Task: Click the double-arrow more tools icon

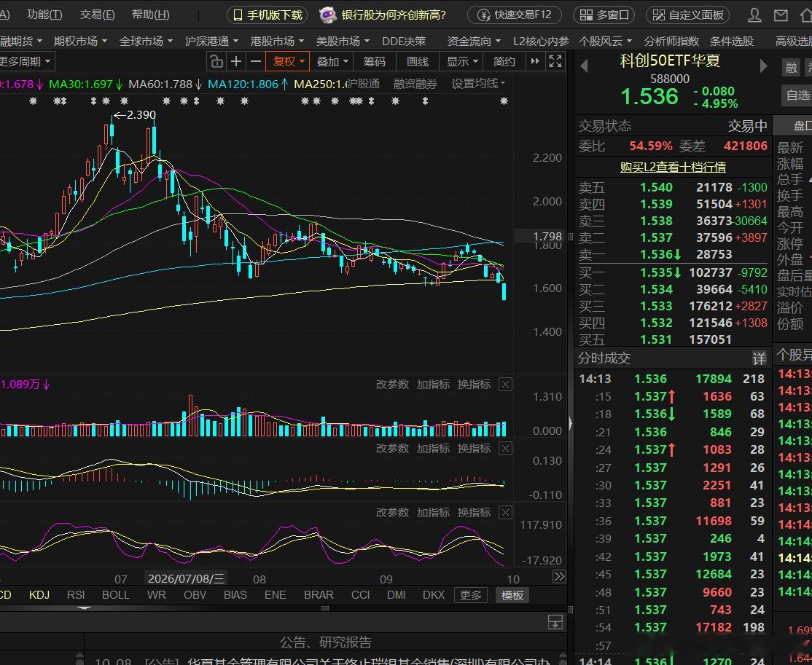Action: point(535,62)
